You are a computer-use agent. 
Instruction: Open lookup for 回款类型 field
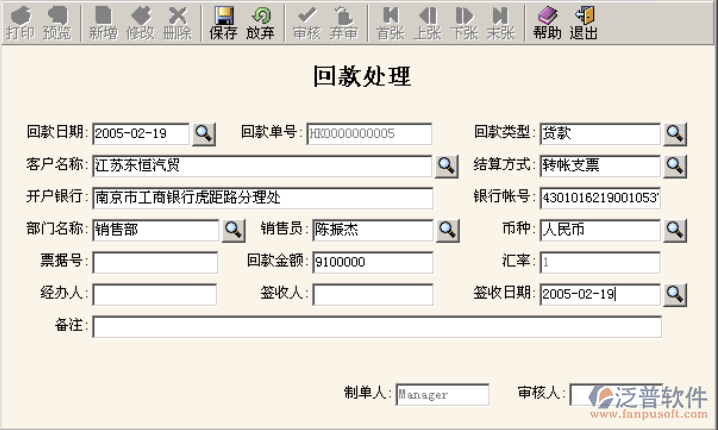(675, 133)
